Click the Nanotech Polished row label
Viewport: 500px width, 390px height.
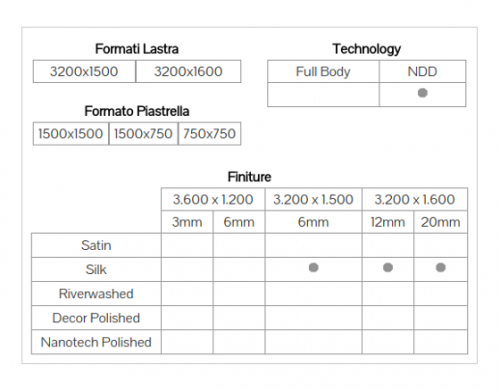click(96, 342)
